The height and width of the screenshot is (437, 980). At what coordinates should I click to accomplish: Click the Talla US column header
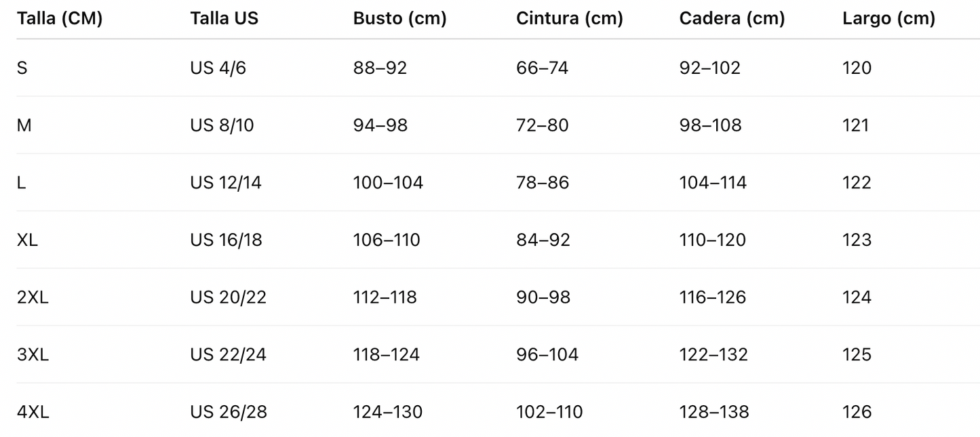click(x=224, y=19)
